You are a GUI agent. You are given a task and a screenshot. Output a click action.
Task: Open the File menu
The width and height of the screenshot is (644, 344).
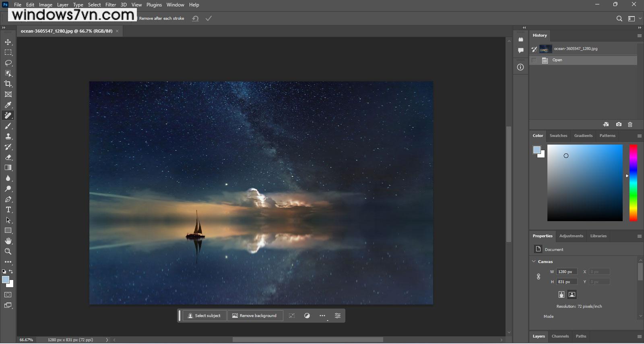tap(18, 5)
